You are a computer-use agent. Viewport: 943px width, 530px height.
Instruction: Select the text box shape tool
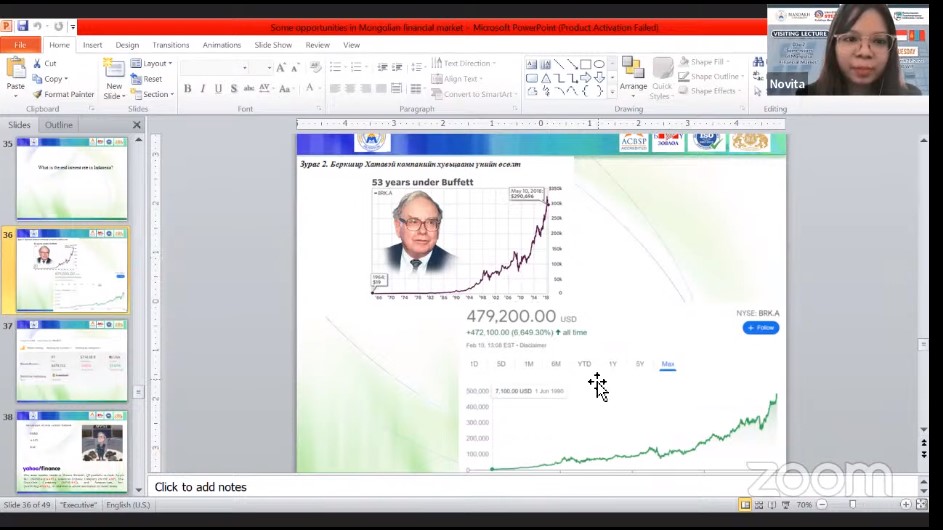(x=532, y=64)
